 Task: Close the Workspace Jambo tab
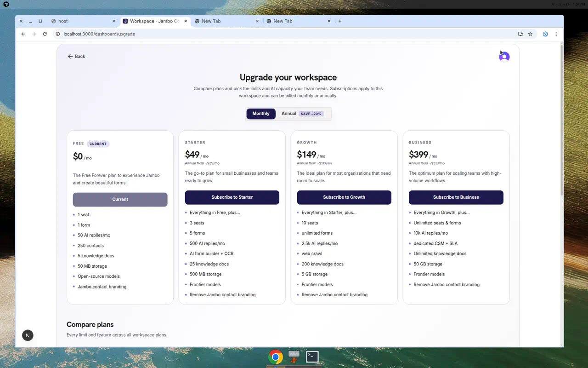pos(186,21)
